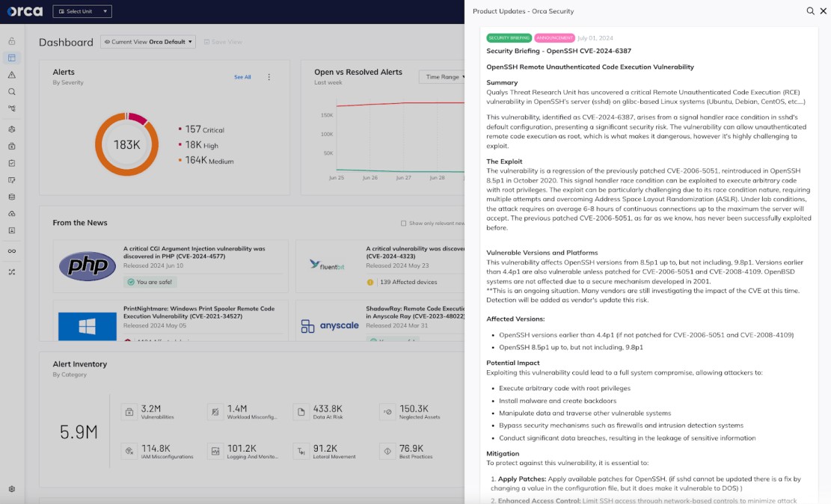Click the See All link in Alerts
The image size is (831, 504).
point(242,77)
